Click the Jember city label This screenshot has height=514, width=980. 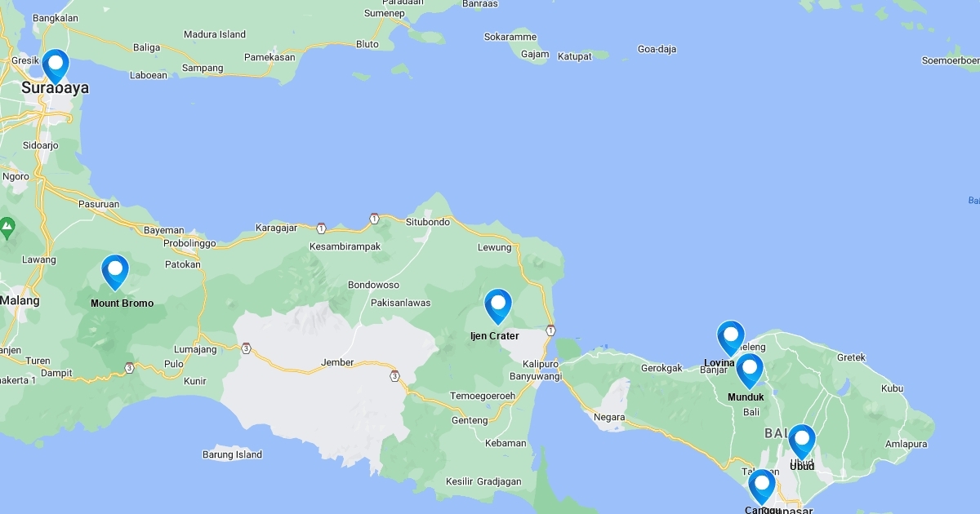point(338,362)
